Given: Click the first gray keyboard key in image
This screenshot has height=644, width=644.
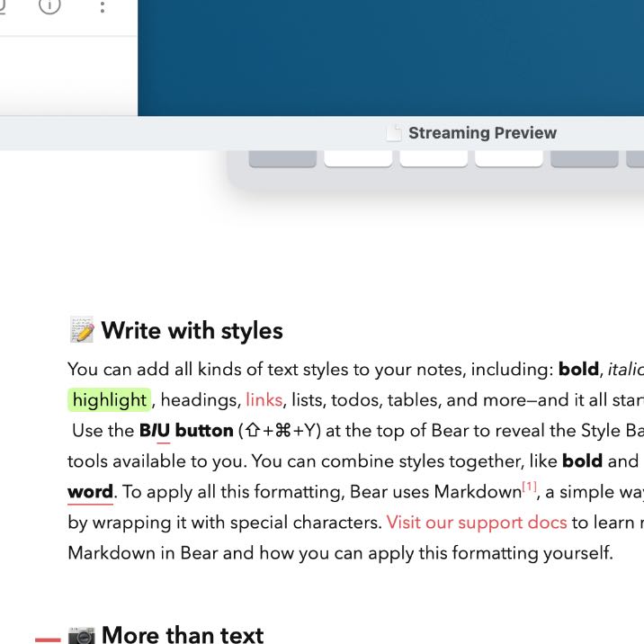Looking at the screenshot, I should coord(282,158).
